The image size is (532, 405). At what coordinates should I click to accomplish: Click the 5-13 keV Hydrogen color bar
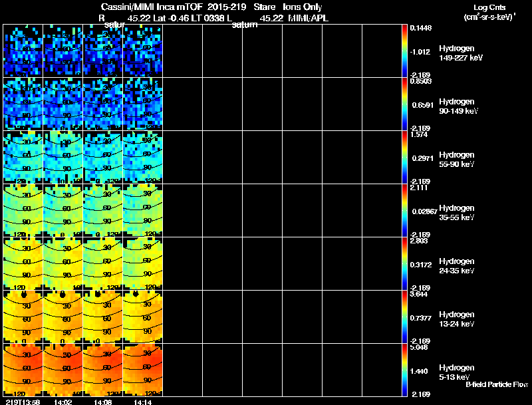click(405, 370)
